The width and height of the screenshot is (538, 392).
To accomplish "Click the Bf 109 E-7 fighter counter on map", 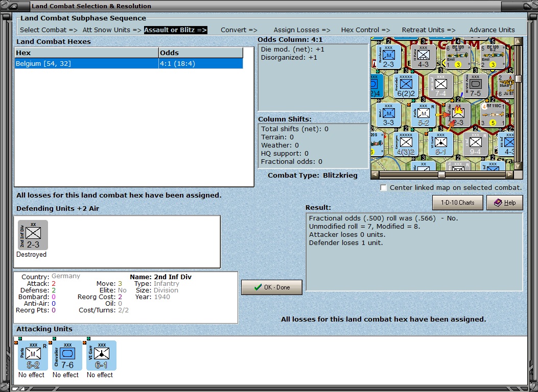I will 458,57.
